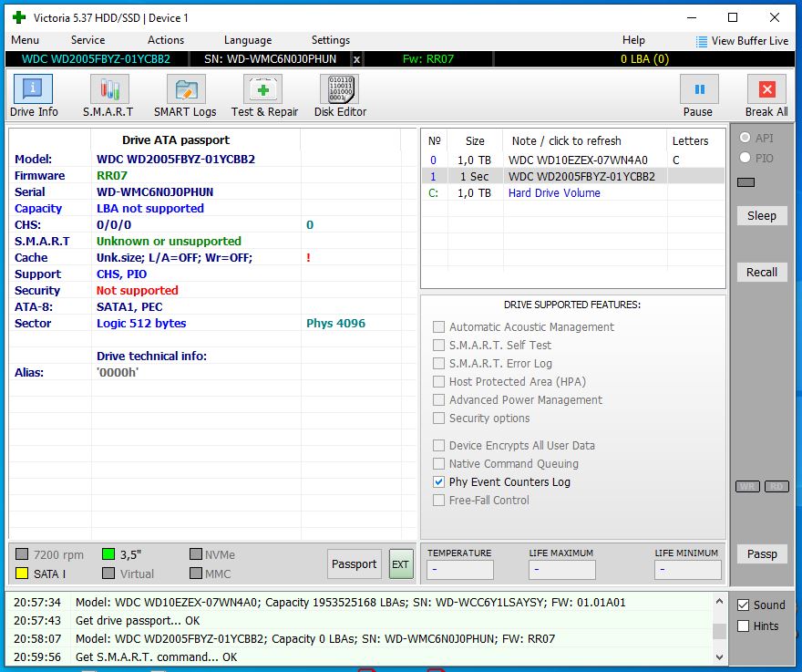Click the green EXT button

400,564
